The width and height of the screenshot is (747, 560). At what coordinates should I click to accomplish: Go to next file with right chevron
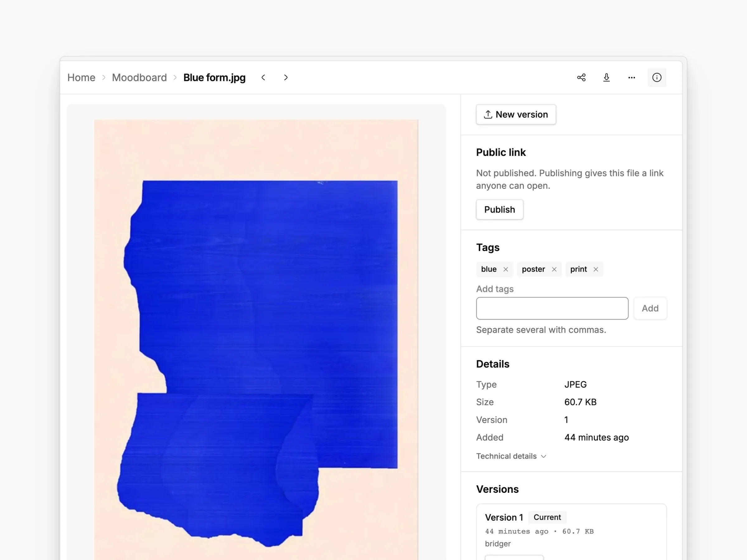tap(286, 78)
